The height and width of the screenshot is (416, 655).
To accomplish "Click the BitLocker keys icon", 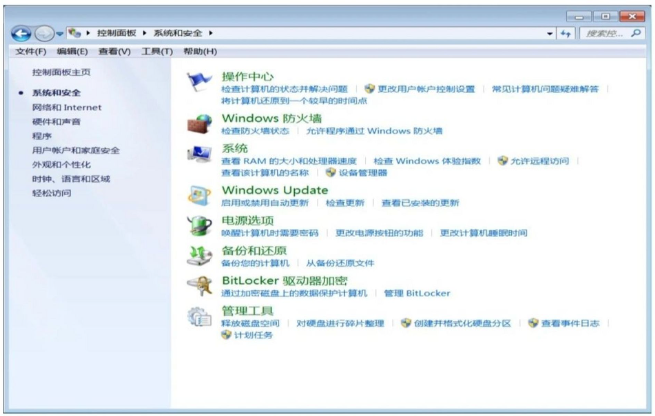I will [x=199, y=286].
